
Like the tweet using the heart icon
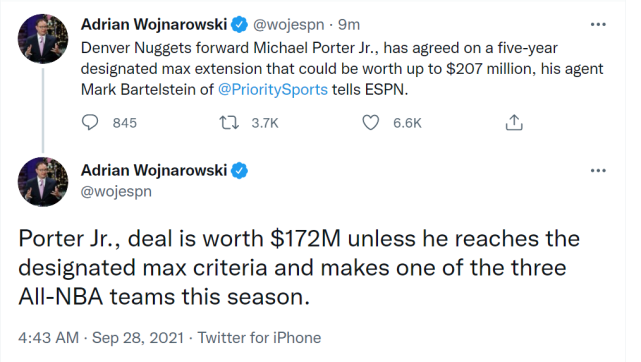[371, 123]
